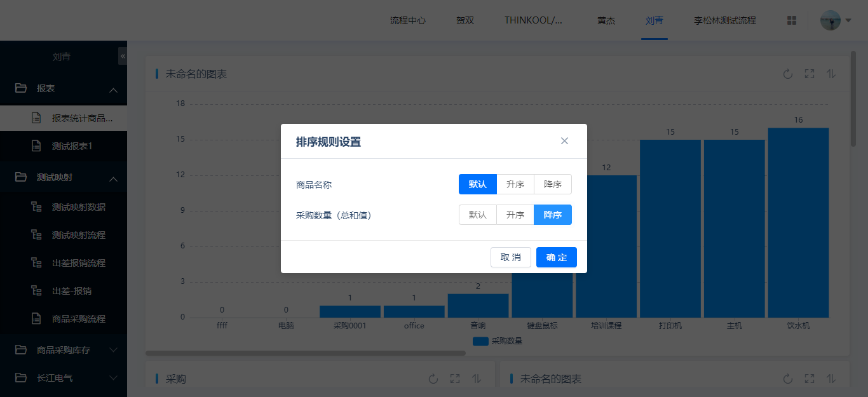This screenshot has height=397, width=868.
Task: Click the horizontal chart scrollbar
Action: tap(306, 353)
